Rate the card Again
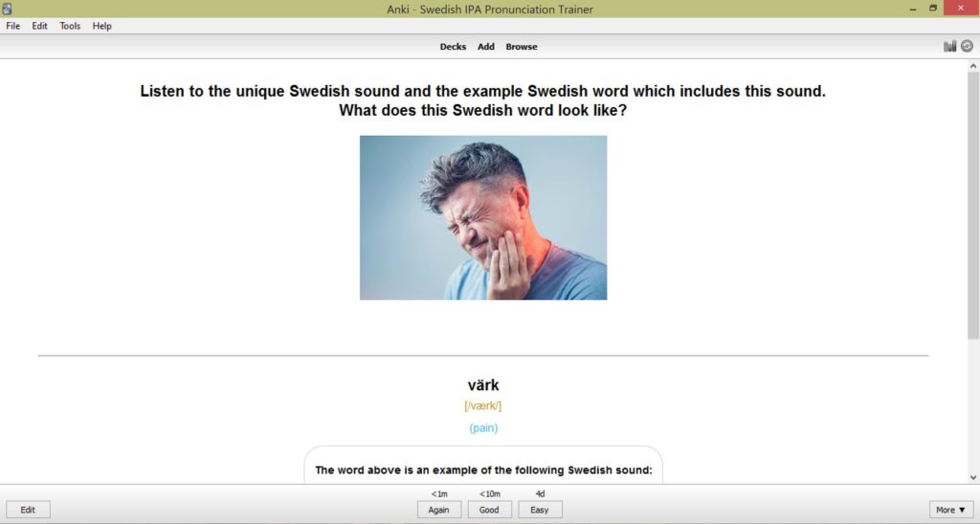 (x=438, y=510)
